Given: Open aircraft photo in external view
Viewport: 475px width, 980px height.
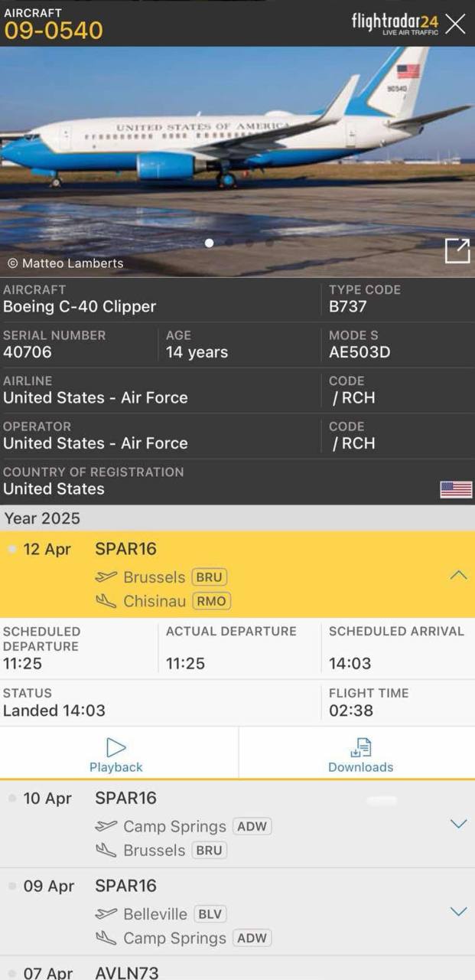Looking at the screenshot, I should coord(457,250).
